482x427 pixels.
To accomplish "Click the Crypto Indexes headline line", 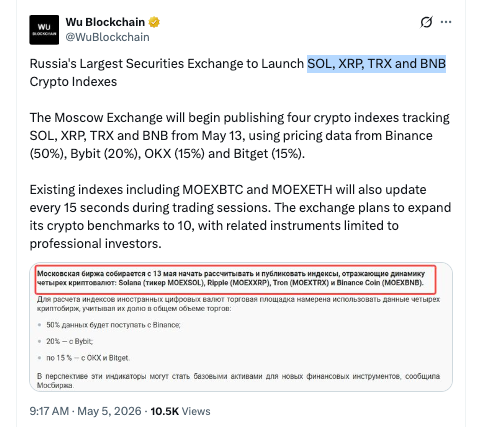I will point(73,82).
